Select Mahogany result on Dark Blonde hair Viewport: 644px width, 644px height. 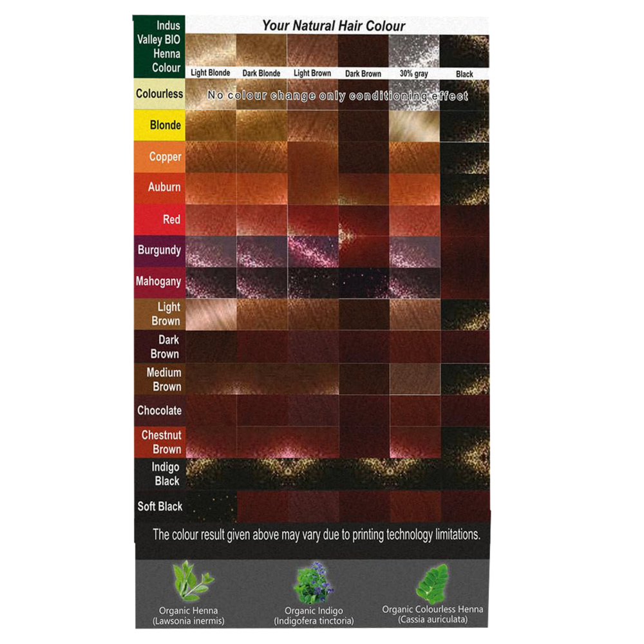(x=261, y=282)
